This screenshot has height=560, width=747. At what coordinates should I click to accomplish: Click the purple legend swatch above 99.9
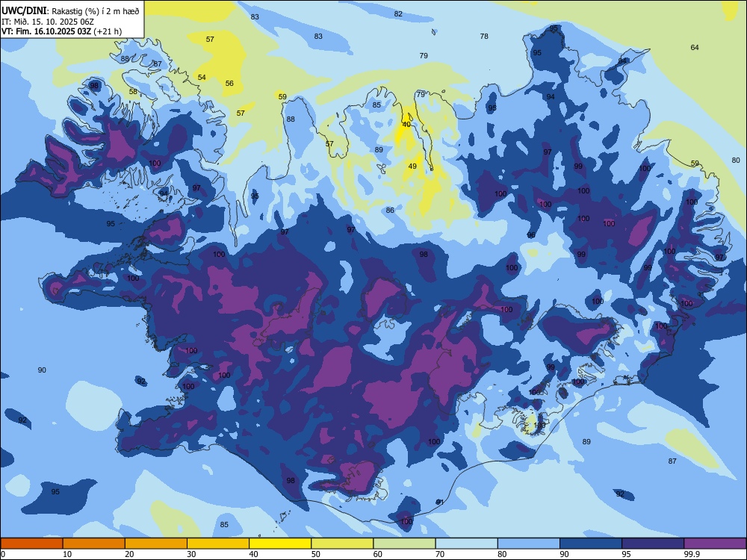click(715, 544)
